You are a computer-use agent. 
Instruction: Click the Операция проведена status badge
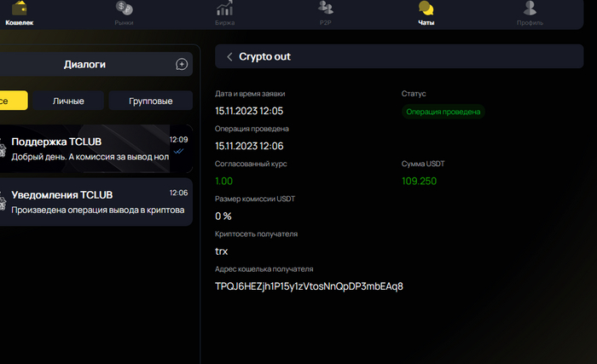tap(443, 112)
